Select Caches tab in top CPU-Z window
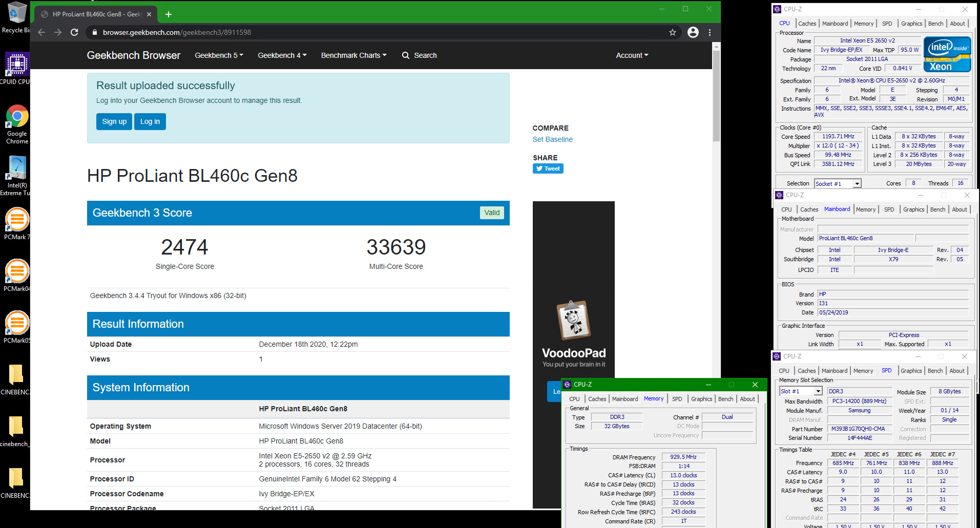The height and width of the screenshot is (528, 980). pos(807,24)
